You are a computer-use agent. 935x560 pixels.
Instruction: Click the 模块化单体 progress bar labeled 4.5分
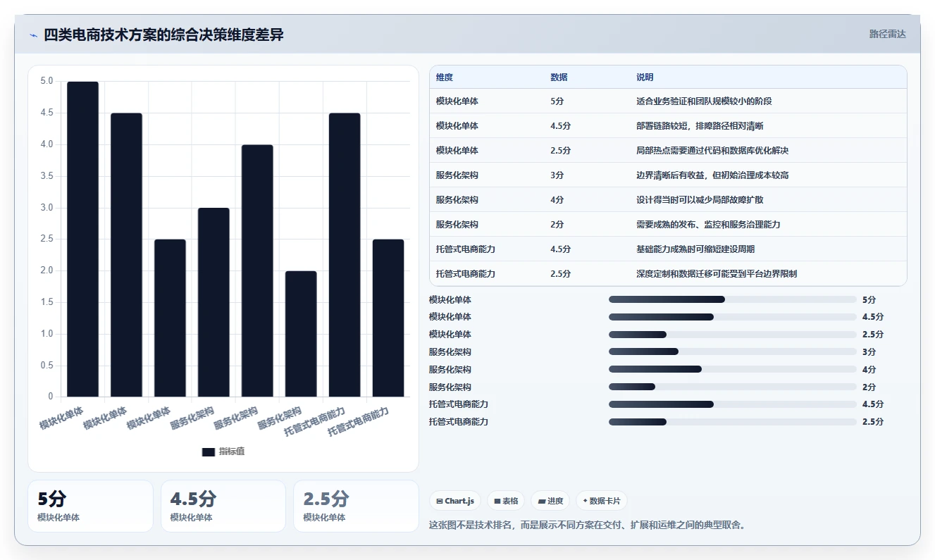[733, 317]
